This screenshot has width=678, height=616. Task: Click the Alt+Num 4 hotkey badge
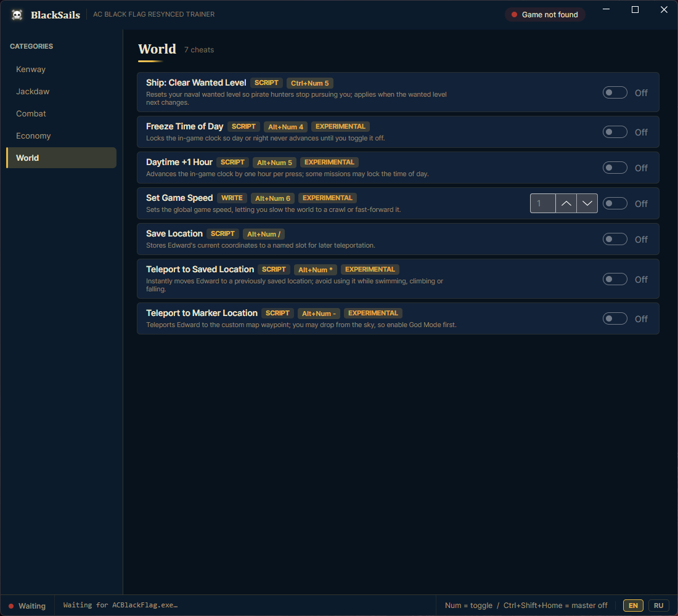[x=285, y=127]
